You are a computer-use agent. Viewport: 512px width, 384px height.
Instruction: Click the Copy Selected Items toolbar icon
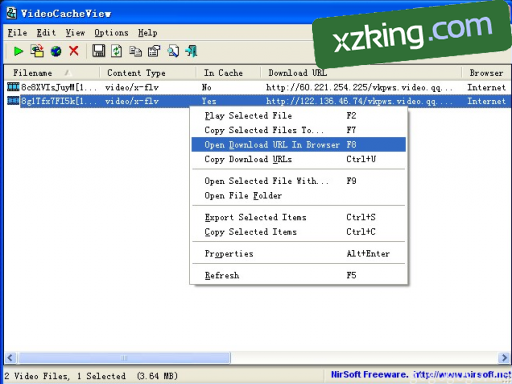click(x=135, y=51)
